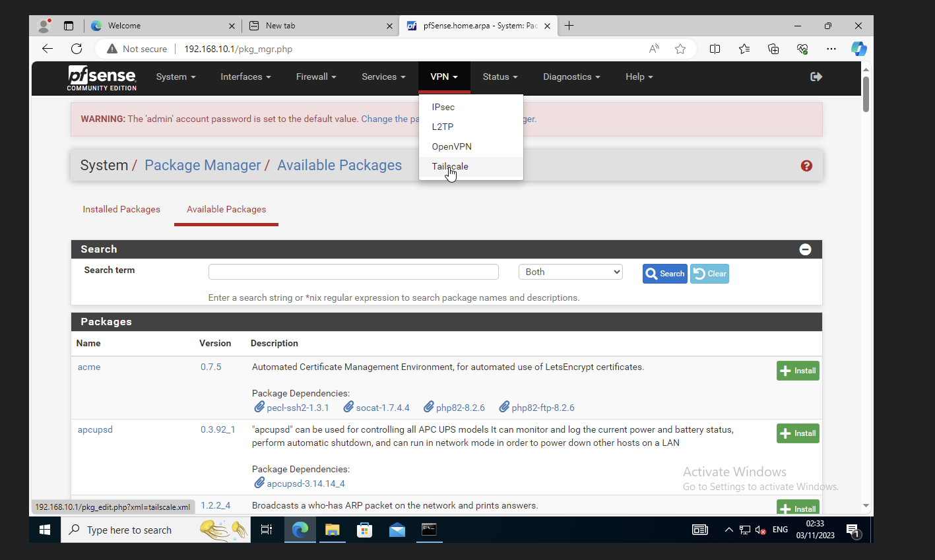The height and width of the screenshot is (560, 935).
Task: Open the Windows Start menu
Action: coord(45,530)
